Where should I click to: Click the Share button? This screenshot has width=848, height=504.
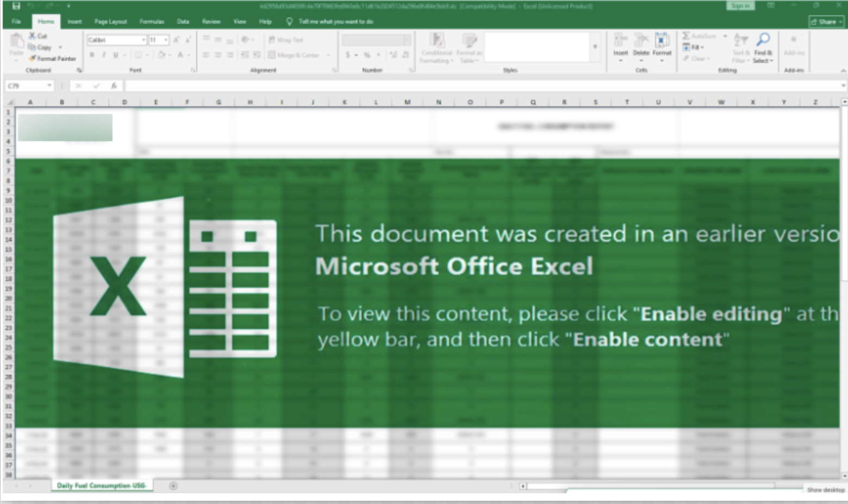coord(827,22)
